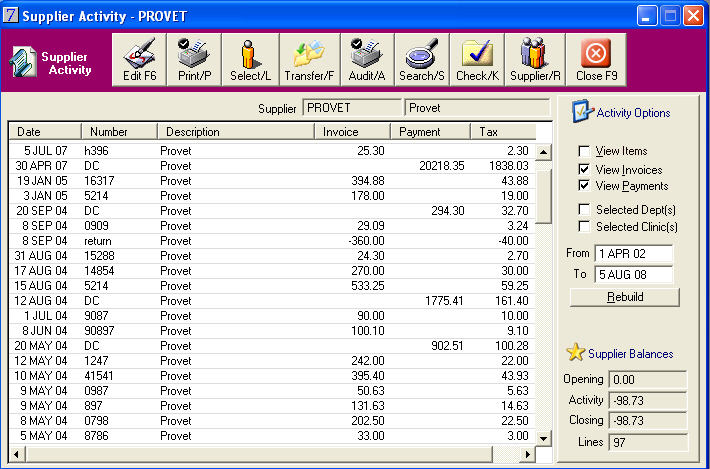710x469 pixels.
Task: Select invoice 15288 row
Action: [x=272, y=256]
